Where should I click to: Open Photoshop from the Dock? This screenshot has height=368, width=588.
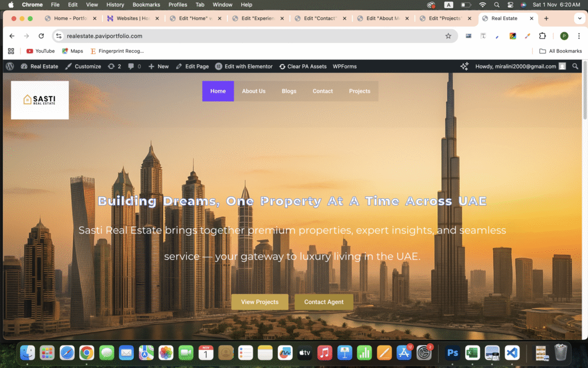click(452, 352)
